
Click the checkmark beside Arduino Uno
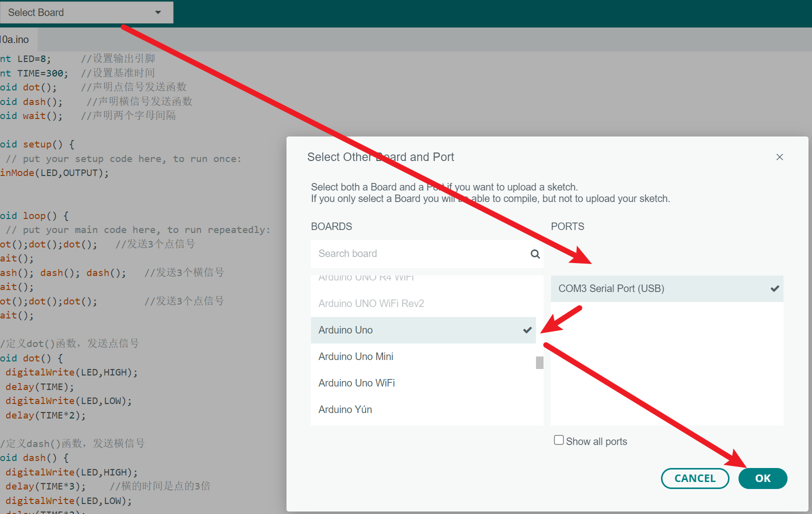(x=527, y=330)
